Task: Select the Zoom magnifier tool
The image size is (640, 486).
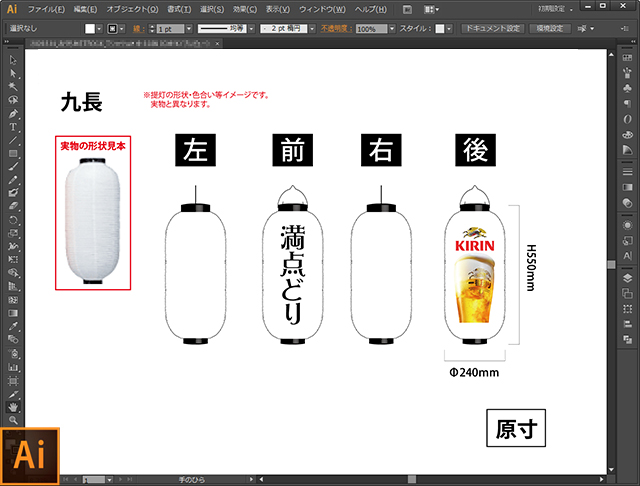Action: (x=12, y=420)
